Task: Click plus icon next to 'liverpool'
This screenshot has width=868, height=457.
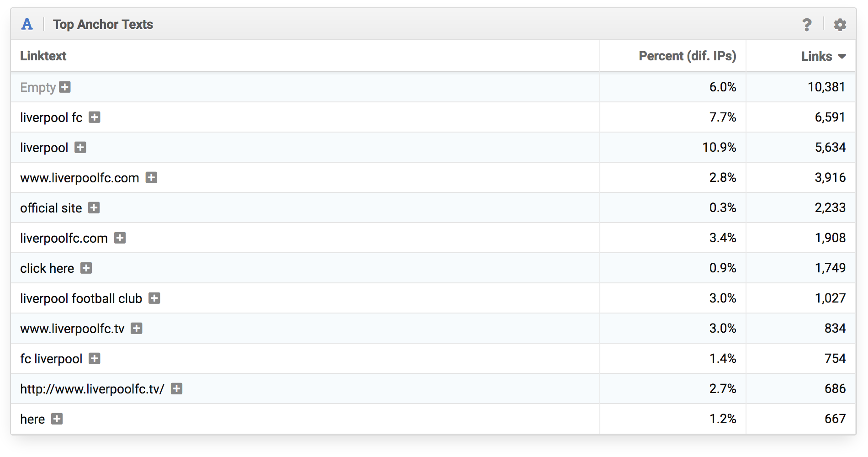Action: click(80, 148)
